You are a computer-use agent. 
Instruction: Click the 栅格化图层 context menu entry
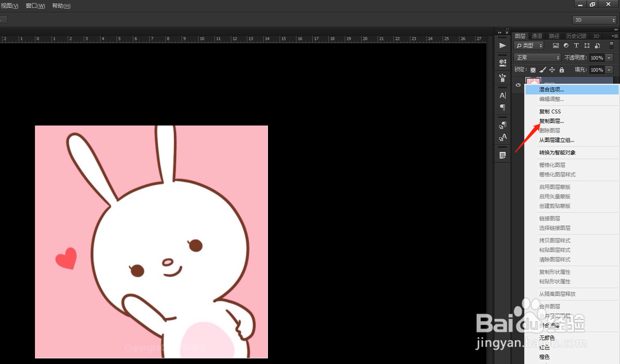[x=572, y=165]
